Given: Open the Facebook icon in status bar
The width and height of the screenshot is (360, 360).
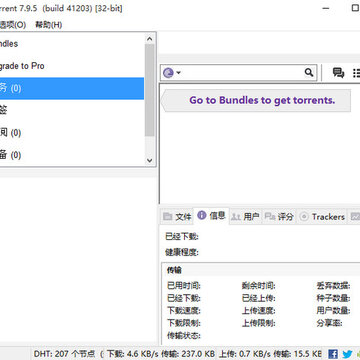Looking at the screenshot, I should 333,354.
